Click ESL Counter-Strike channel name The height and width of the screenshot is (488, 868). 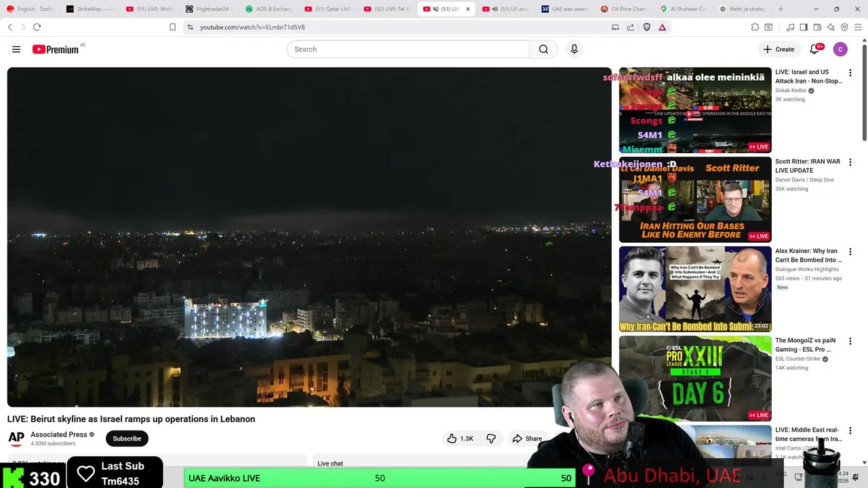pos(797,359)
